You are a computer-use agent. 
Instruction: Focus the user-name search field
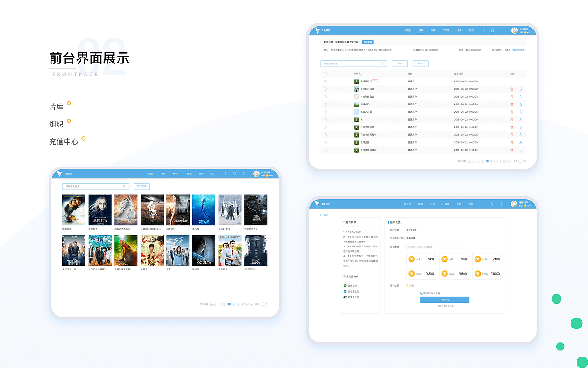tap(354, 63)
